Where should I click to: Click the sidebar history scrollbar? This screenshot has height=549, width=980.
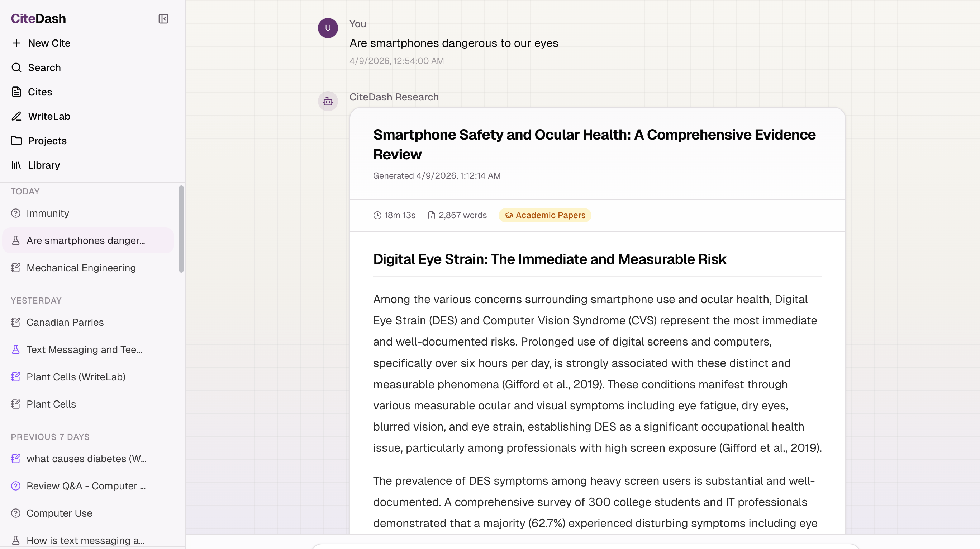pyautogui.click(x=181, y=229)
